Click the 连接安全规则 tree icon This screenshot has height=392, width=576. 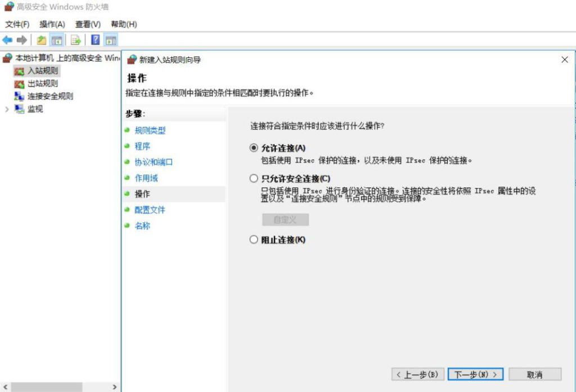pos(19,96)
